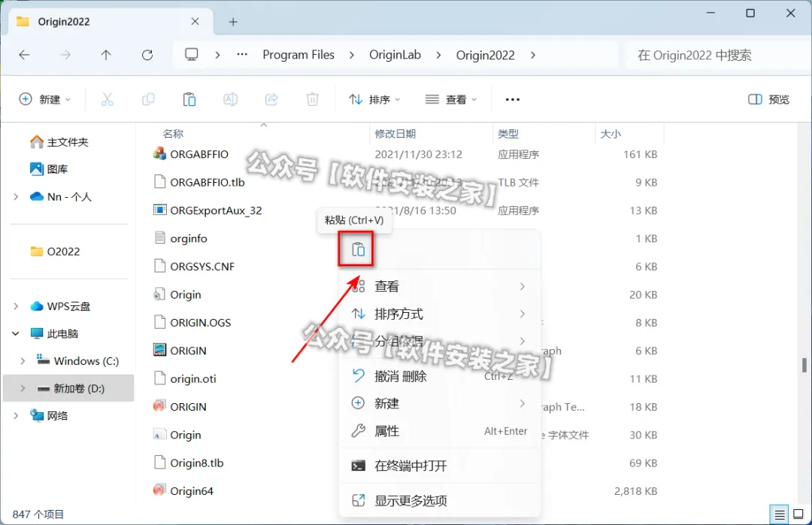Sort by the 名称 column header
The height and width of the screenshot is (525, 812).
coord(173,134)
